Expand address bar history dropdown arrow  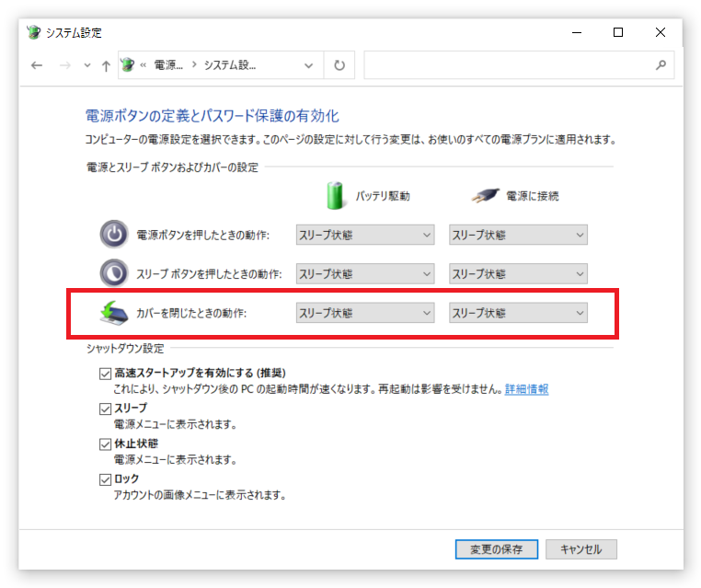coord(308,65)
